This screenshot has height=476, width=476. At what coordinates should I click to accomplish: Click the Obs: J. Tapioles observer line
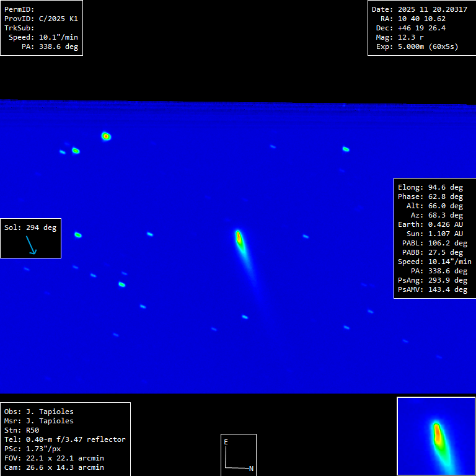(38, 412)
